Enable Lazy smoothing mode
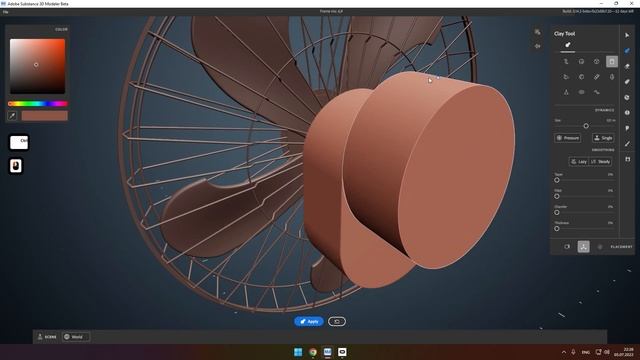 coord(579,162)
